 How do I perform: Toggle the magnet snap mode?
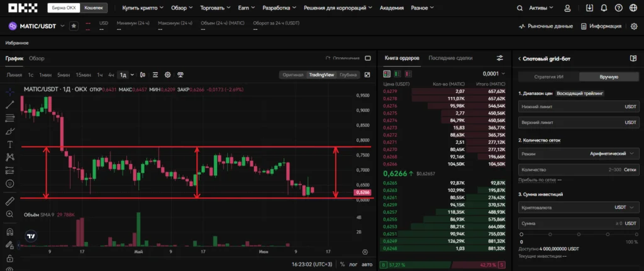pos(10,232)
